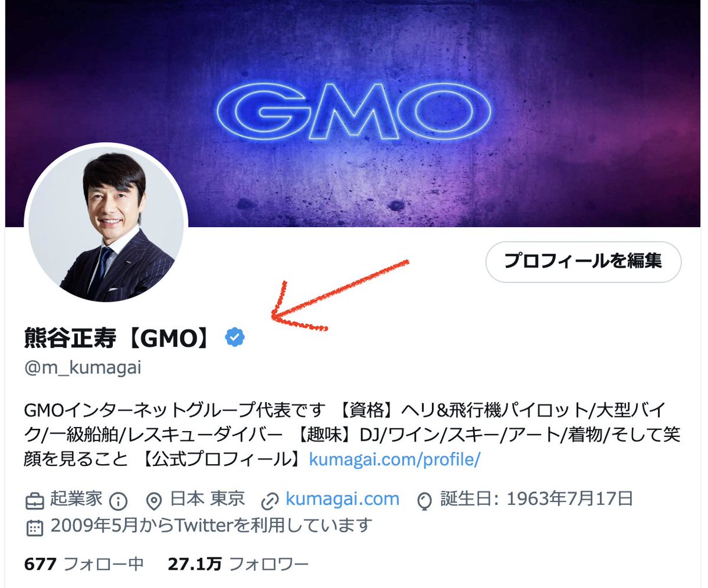This screenshot has height=588, width=708.
Task: Click the 誕生日: 1963年7月17日 birthday text
Action: click(537, 500)
